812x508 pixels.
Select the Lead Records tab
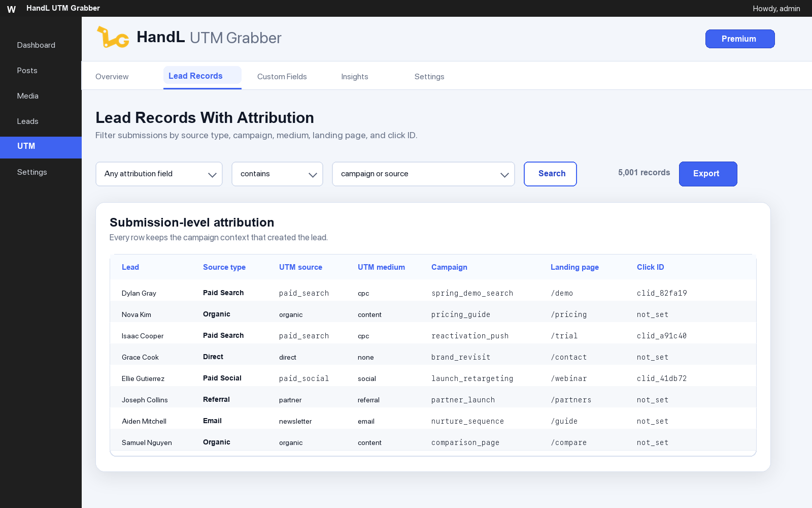coord(202,76)
